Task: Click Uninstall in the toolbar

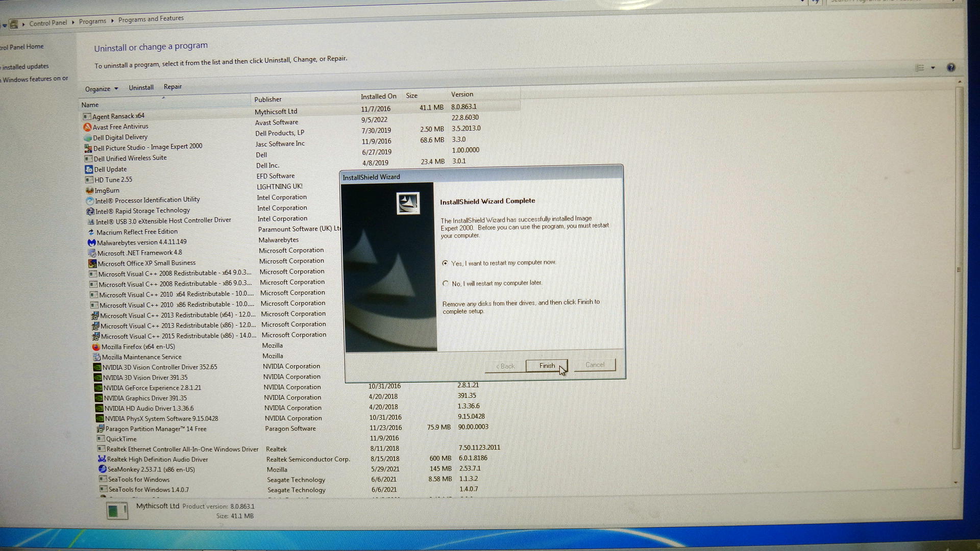Action: [141, 88]
